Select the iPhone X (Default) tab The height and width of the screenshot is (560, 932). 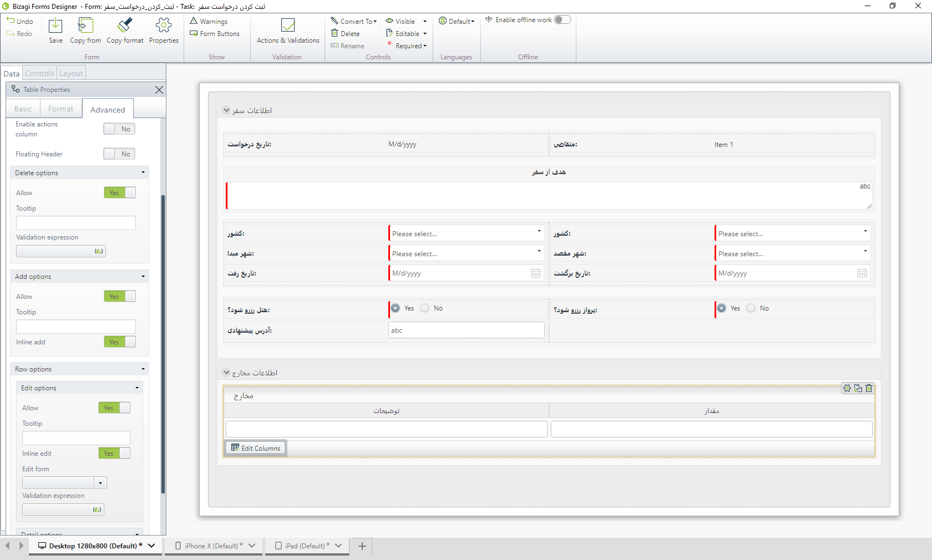click(213, 546)
